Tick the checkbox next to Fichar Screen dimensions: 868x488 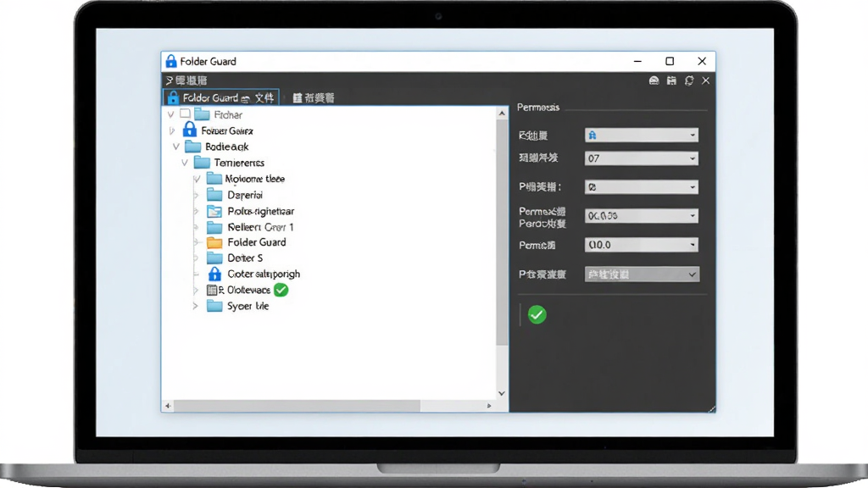click(185, 114)
